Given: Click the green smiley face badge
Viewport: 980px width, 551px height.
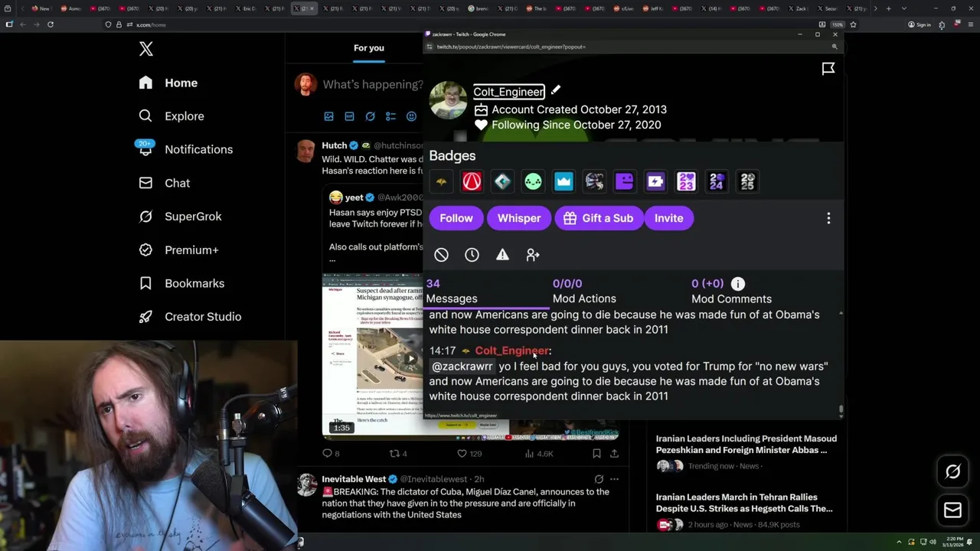Looking at the screenshot, I should 533,181.
